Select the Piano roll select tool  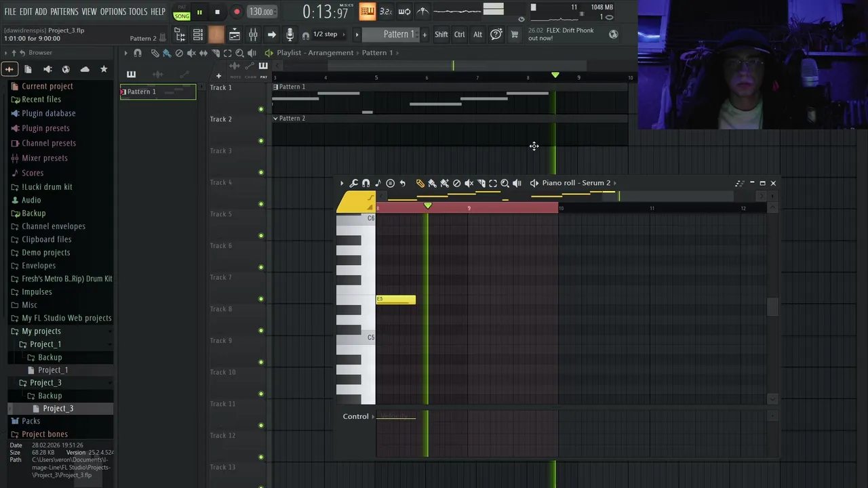tap(493, 183)
